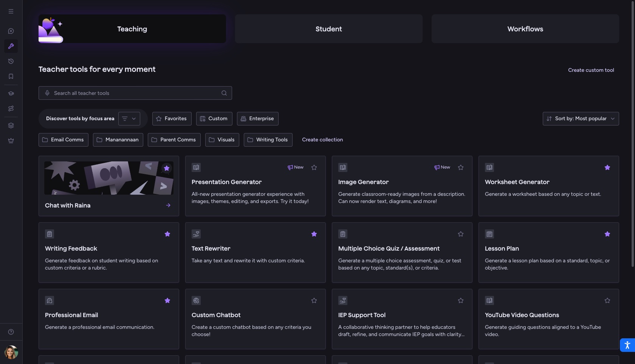Select the tools wrench sidebar icon
The image size is (635, 364).
coord(11,46)
